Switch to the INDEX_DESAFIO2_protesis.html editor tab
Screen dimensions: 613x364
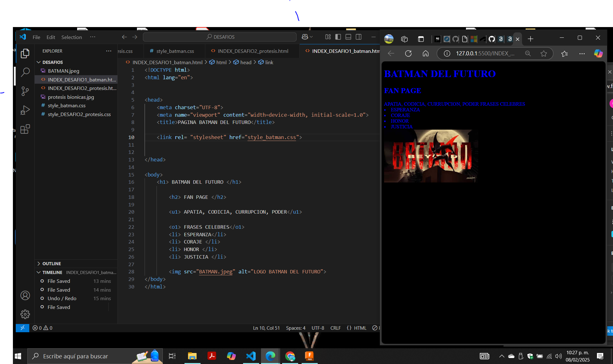click(253, 51)
